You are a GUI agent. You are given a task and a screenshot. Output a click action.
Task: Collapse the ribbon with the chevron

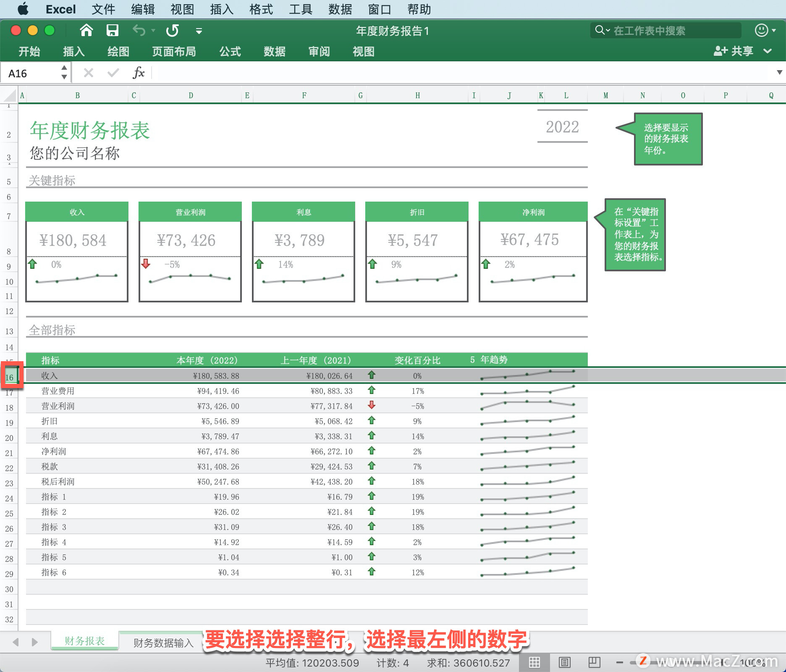coord(768,51)
